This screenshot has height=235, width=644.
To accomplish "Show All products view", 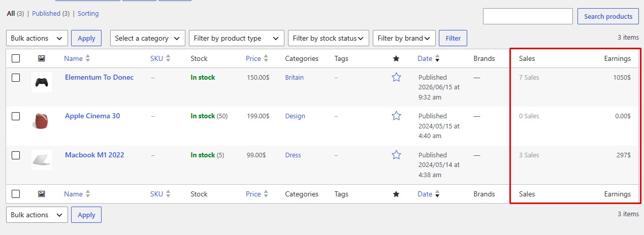I will [x=11, y=14].
